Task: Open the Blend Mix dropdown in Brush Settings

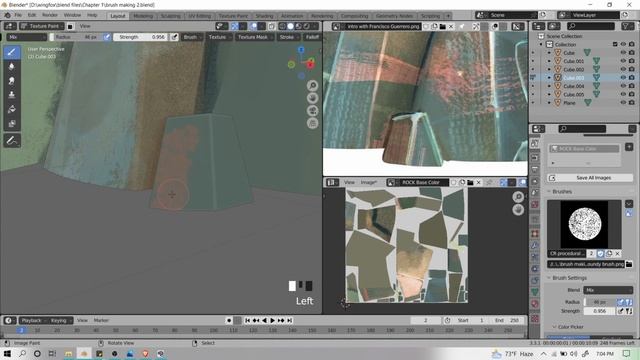Action: 608,290
